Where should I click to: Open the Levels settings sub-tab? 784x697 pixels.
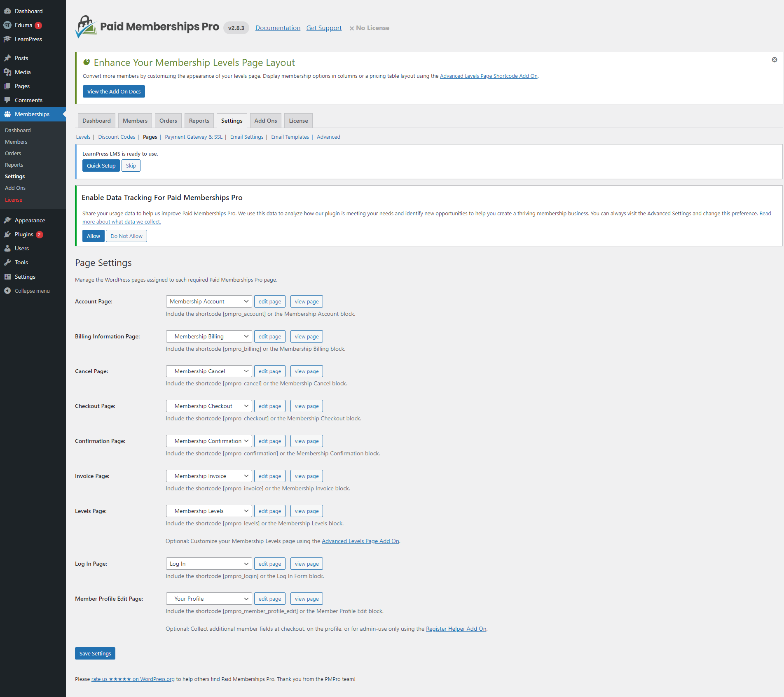pos(83,137)
